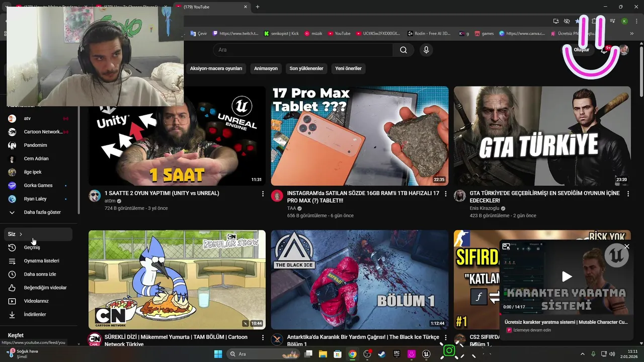Open the Çevir bookmark

pyautogui.click(x=199, y=34)
